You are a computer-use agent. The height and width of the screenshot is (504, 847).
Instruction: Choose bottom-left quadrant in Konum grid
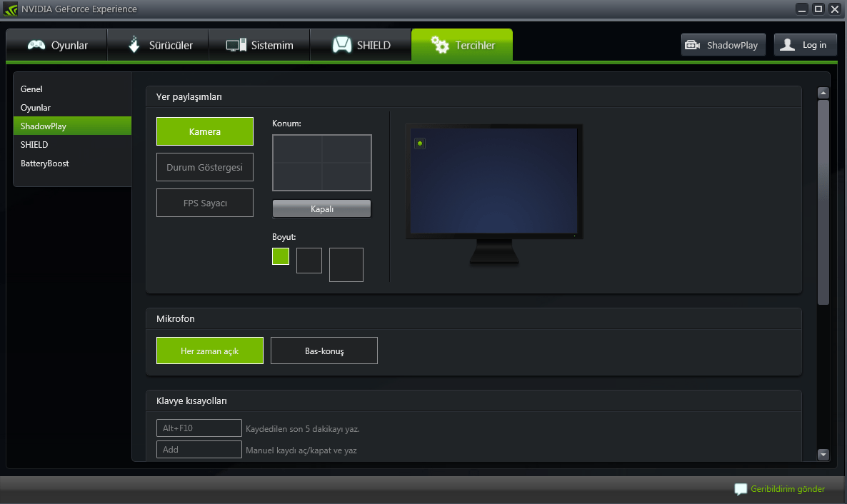(298, 176)
